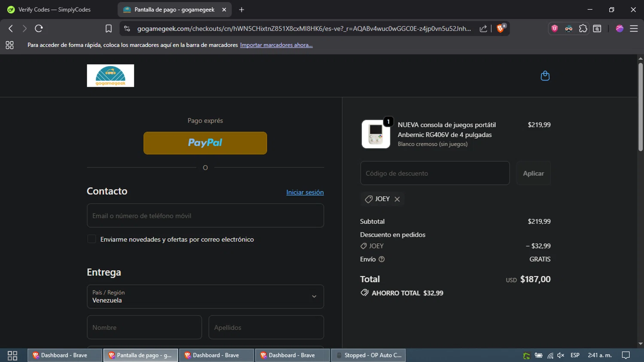The height and width of the screenshot is (362, 644).
Task: Click the battery tray icon
Action: coord(538,356)
